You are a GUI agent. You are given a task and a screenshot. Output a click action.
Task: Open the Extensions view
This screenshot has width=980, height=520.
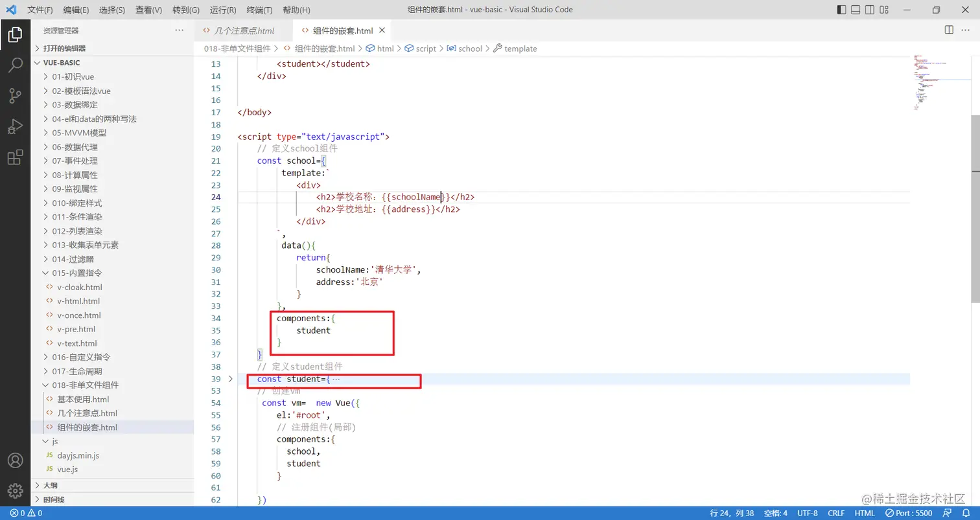click(15, 157)
